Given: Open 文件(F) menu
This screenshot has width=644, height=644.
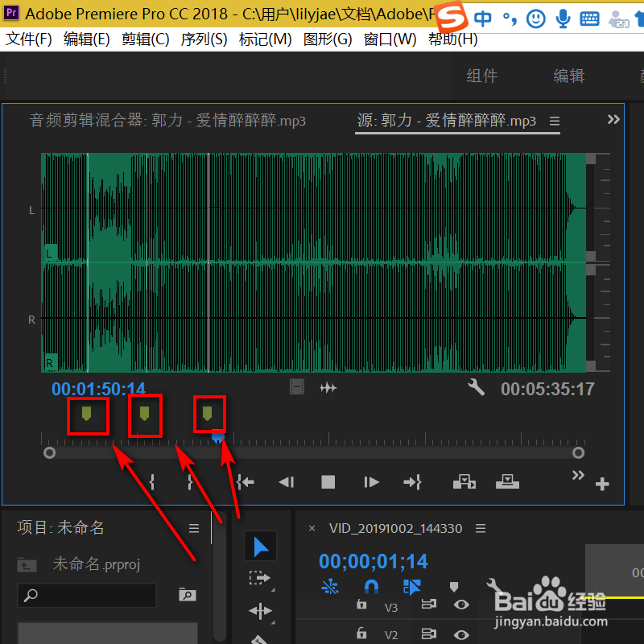Looking at the screenshot, I should coord(29,39).
